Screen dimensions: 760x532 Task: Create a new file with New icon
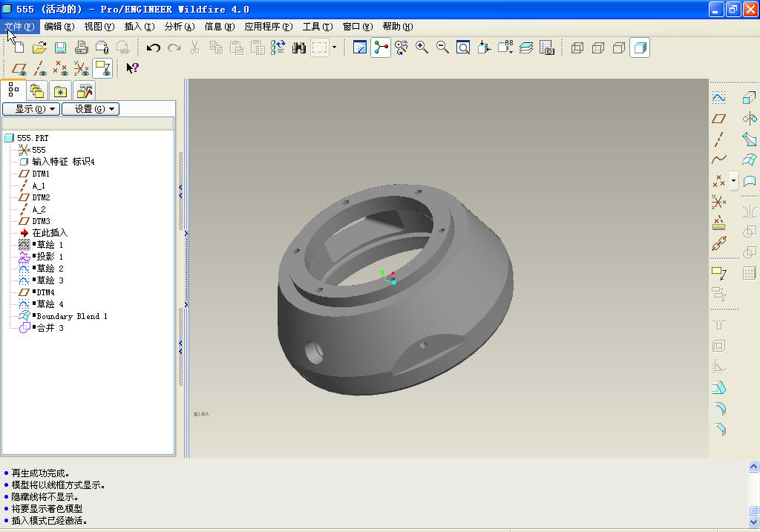(19, 47)
